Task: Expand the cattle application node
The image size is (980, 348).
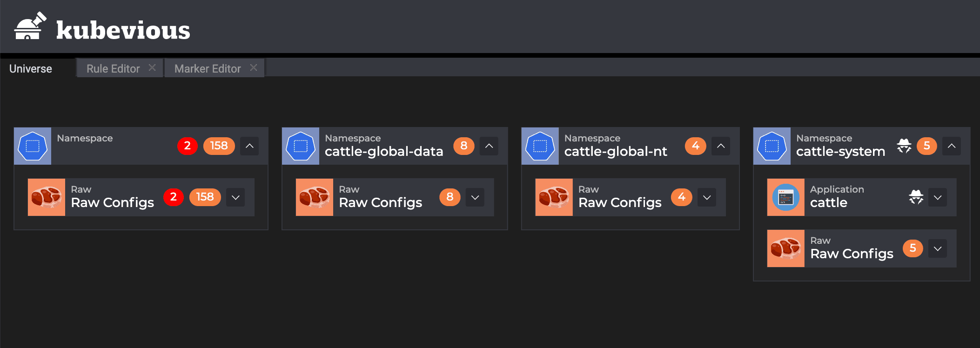Action: 938,197
